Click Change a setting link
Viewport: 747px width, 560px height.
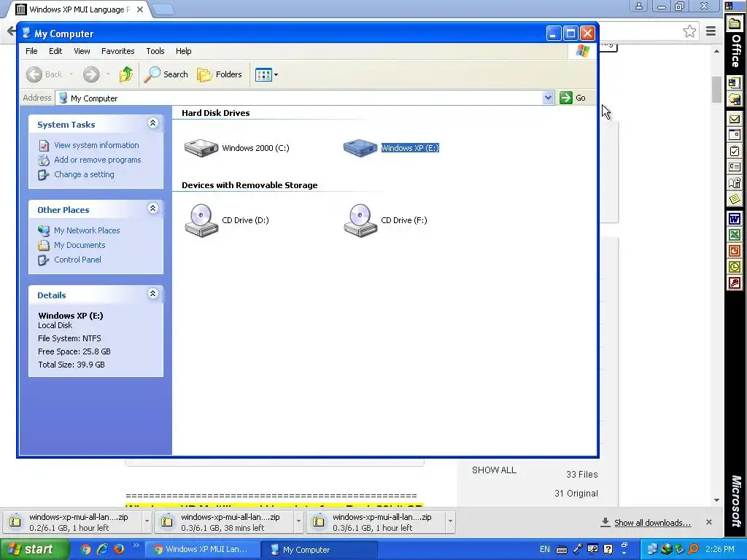pos(84,174)
